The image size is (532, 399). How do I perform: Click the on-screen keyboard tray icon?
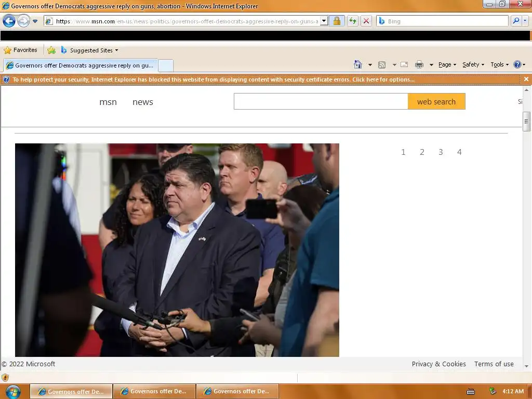(471, 392)
